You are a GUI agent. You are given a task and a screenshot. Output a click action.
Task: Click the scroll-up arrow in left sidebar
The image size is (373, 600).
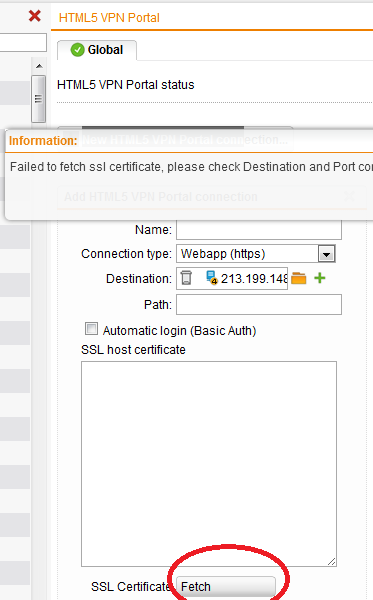click(x=39, y=66)
